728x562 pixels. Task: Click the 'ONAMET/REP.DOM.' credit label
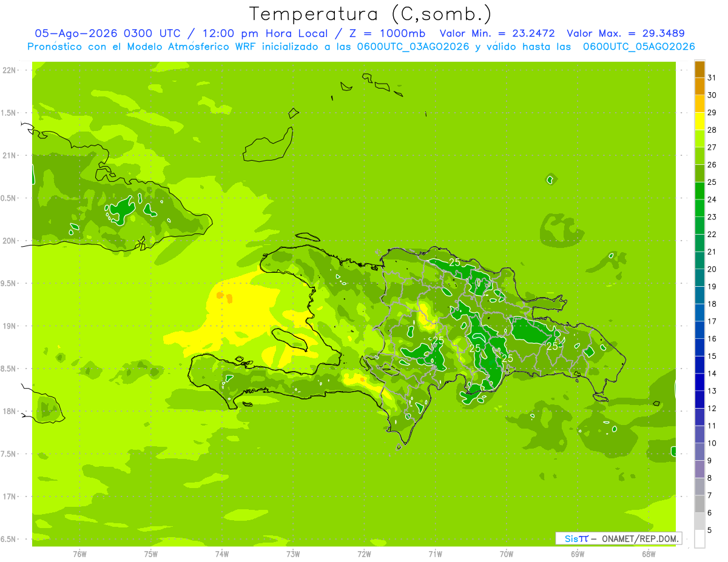(639, 538)
